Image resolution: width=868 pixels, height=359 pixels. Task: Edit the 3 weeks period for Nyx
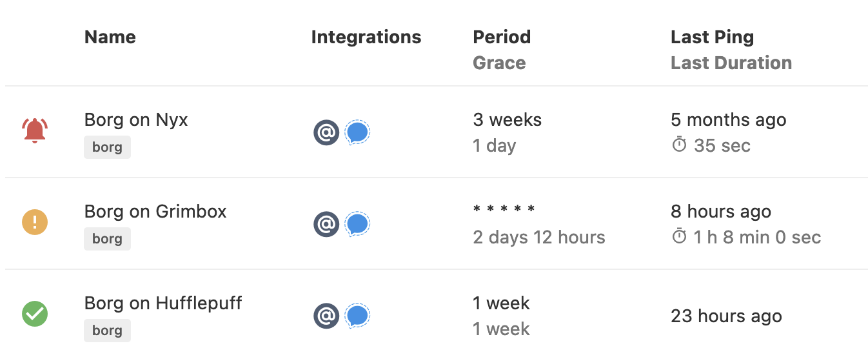(x=508, y=120)
